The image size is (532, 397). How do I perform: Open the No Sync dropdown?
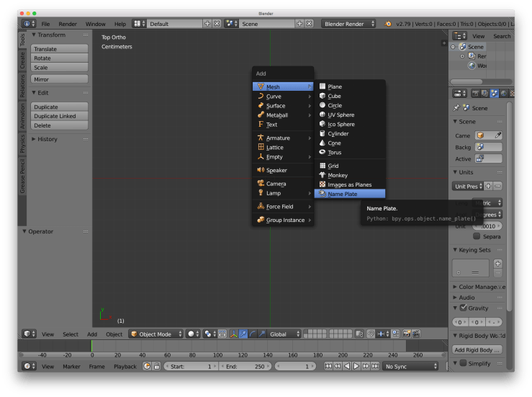pyautogui.click(x=410, y=367)
